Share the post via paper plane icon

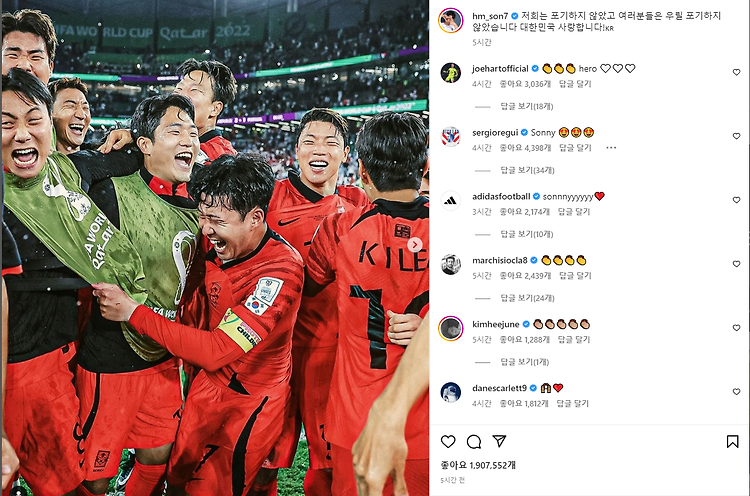pos(499,441)
